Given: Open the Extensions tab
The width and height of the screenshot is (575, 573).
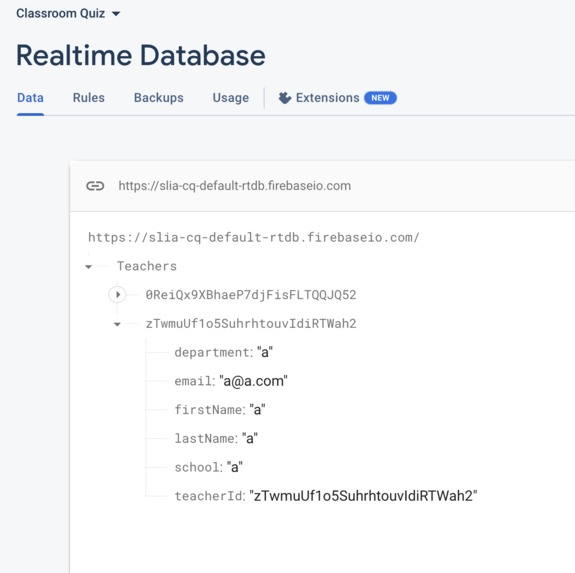Looking at the screenshot, I should [x=327, y=98].
